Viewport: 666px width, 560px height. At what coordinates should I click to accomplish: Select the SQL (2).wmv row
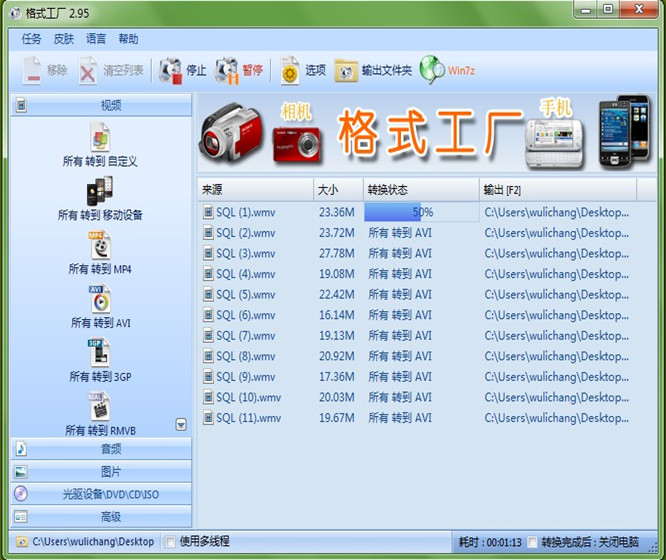(426, 233)
